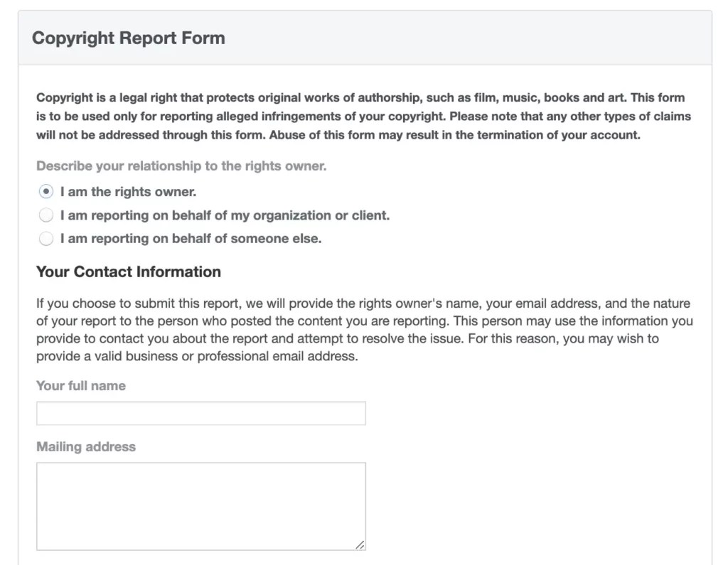Click the "I am reporting on behalf of someone else." label
Screen dimensions: 728x565
(x=191, y=239)
